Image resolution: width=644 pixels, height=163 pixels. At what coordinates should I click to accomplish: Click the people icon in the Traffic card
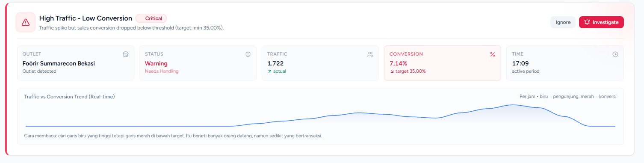pyautogui.click(x=370, y=54)
